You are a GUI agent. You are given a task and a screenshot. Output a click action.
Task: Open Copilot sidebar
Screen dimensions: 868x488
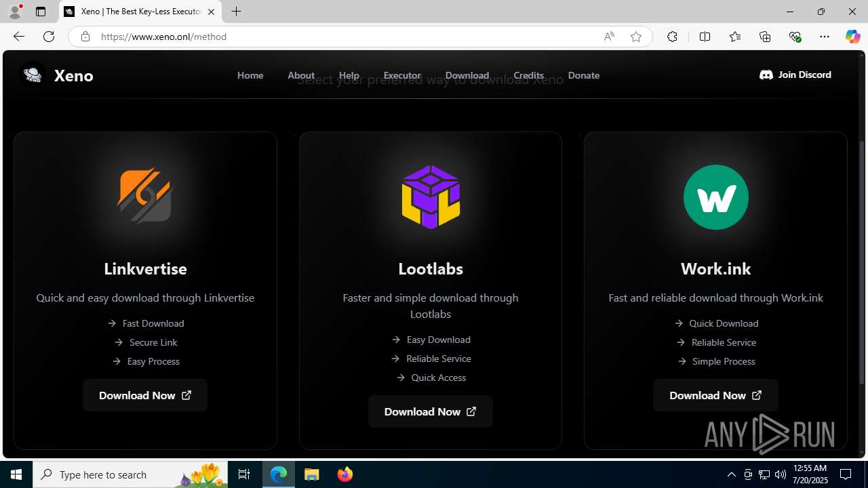[x=852, y=37]
